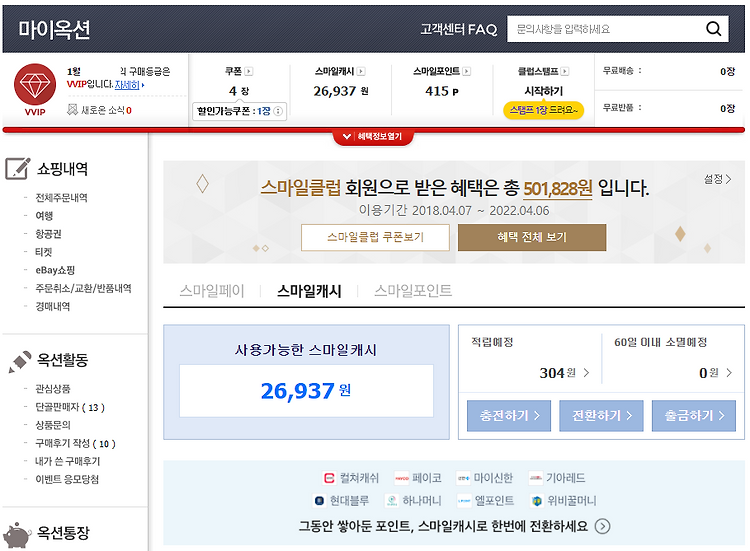Click the 무료배송 0장 entry
The image size is (750, 551).
coord(669,71)
